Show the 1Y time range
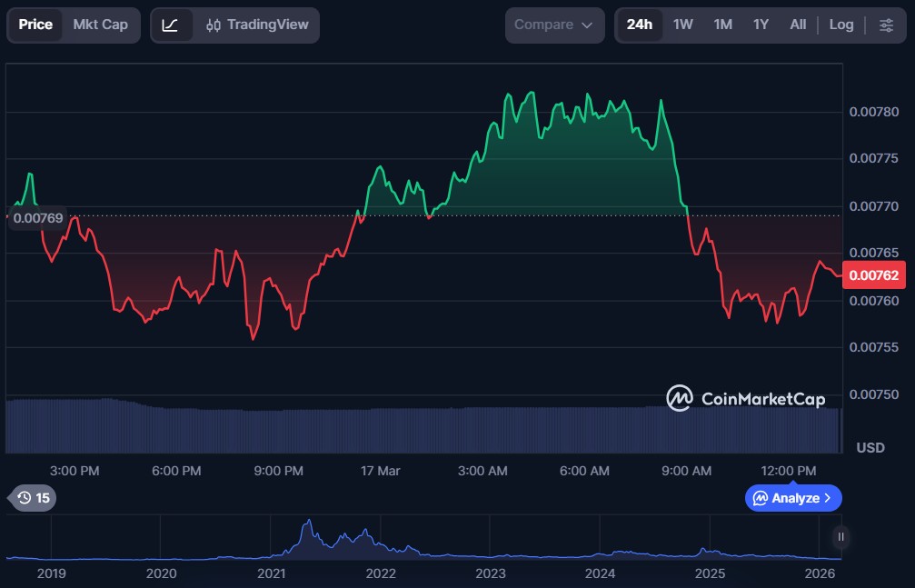Screen dimensions: 915x588 click(761, 25)
